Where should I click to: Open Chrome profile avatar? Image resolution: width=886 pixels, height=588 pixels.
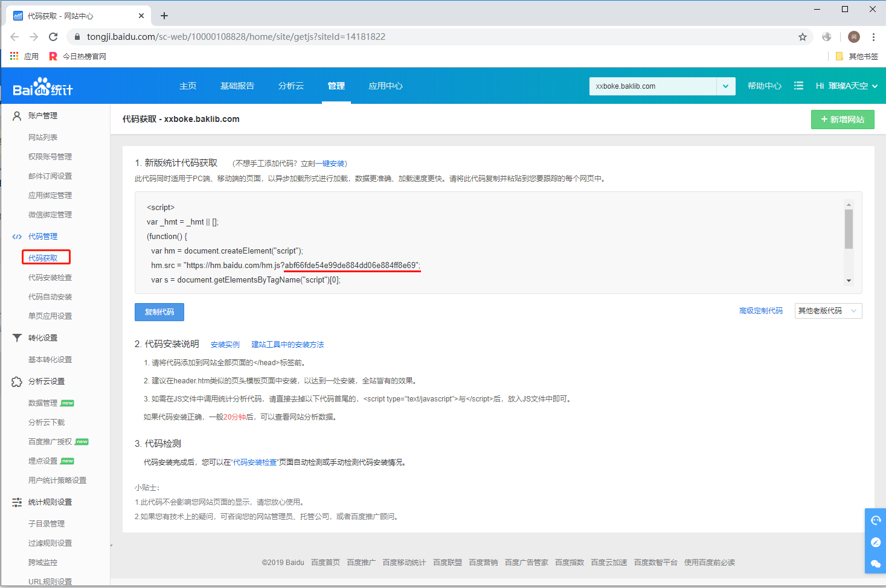pos(854,37)
